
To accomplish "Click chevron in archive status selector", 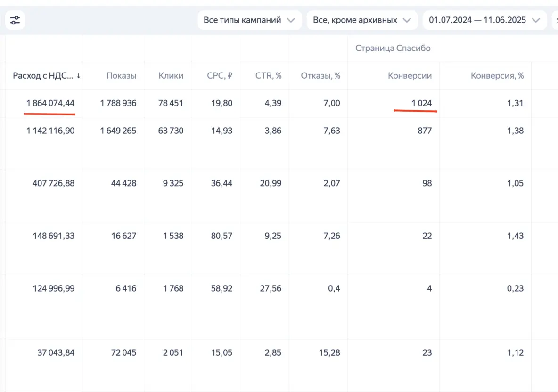I will (407, 20).
